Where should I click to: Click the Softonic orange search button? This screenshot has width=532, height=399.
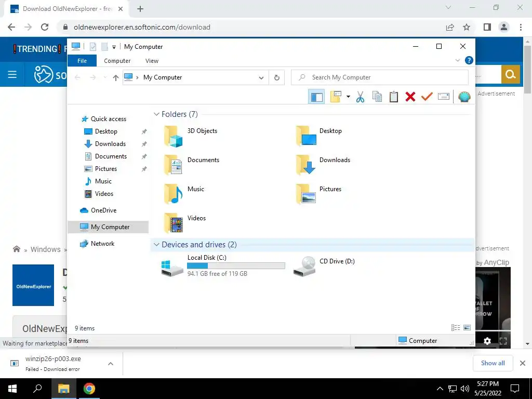click(510, 74)
